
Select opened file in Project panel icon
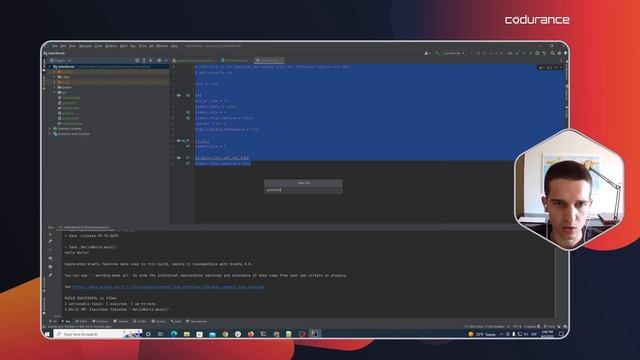(137, 60)
